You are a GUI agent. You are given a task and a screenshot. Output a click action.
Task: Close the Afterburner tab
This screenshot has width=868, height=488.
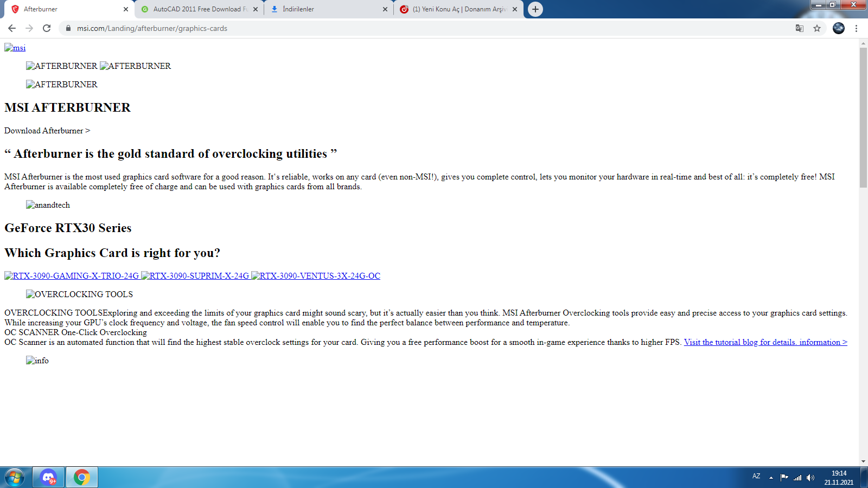126,9
